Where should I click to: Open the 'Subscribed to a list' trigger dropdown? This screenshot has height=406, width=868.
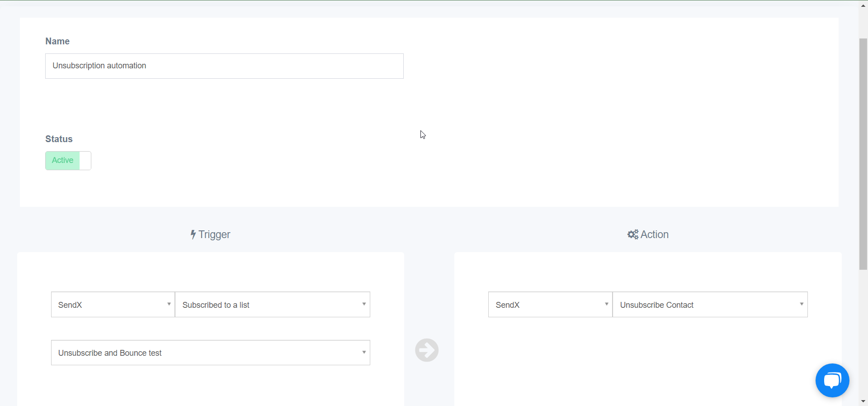273,305
